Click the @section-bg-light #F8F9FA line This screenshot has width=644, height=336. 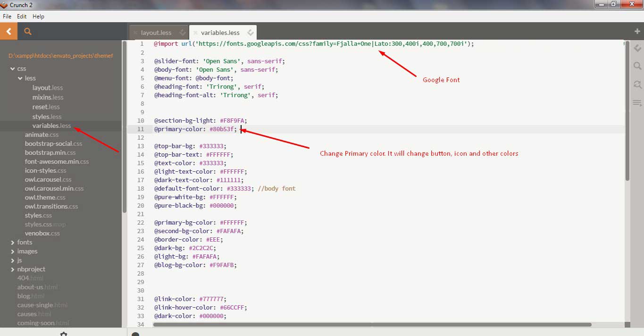coord(200,121)
